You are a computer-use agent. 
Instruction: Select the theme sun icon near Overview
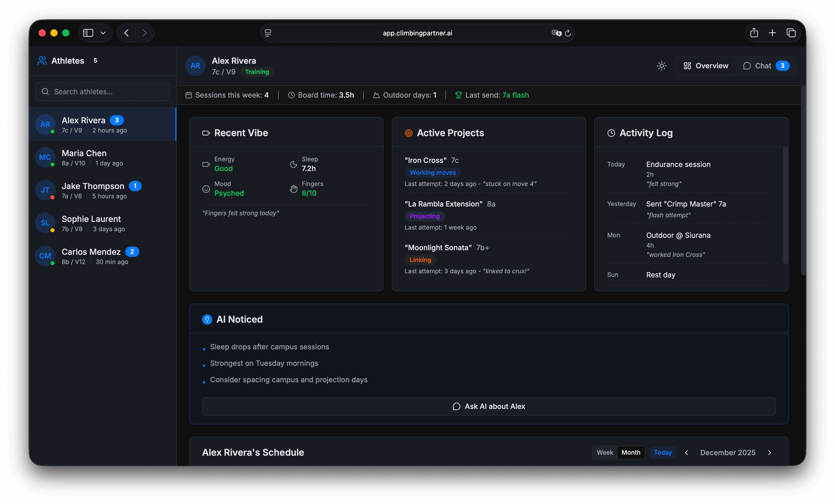pyautogui.click(x=661, y=66)
